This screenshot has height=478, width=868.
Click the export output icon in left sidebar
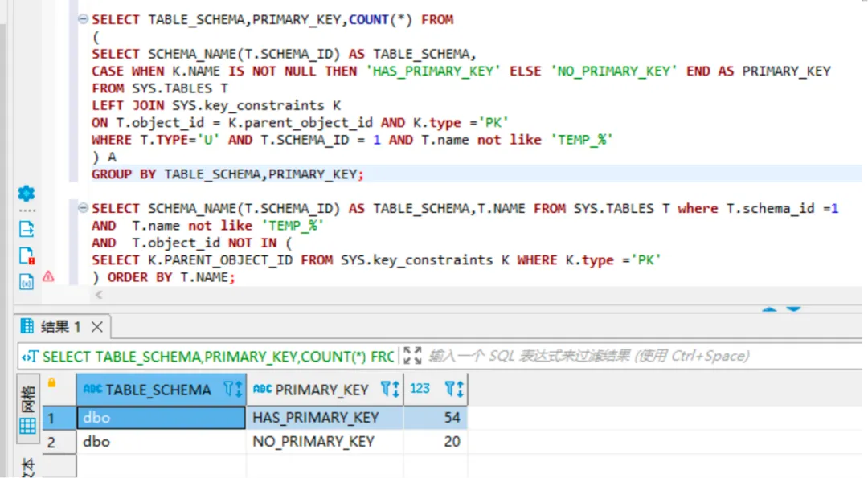click(x=27, y=229)
